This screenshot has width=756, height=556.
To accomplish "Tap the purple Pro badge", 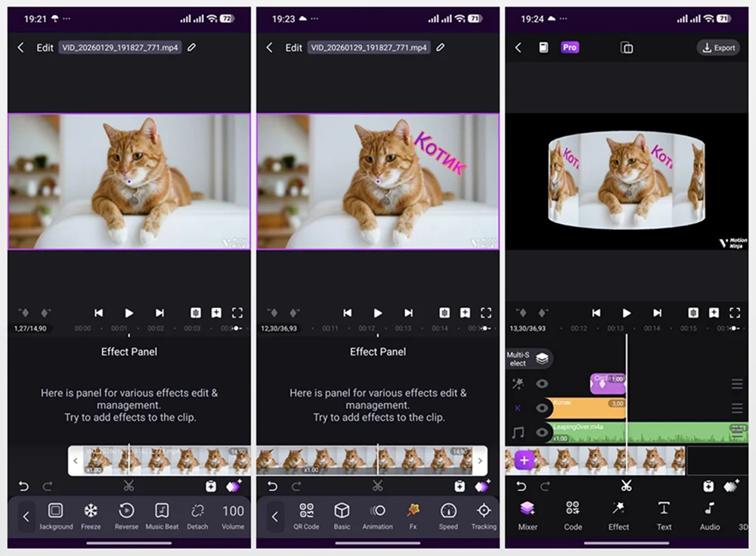I will [x=570, y=47].
